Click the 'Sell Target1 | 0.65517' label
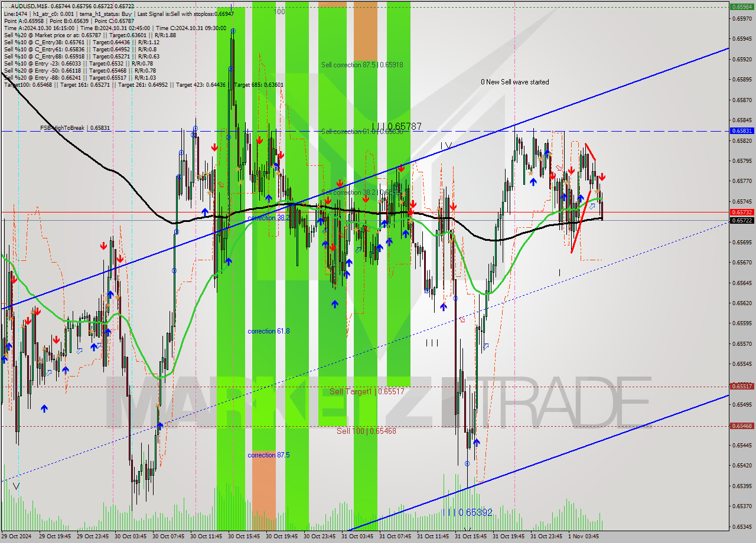Viewport: 756px width, 543px height. click(x=367, y=391)
